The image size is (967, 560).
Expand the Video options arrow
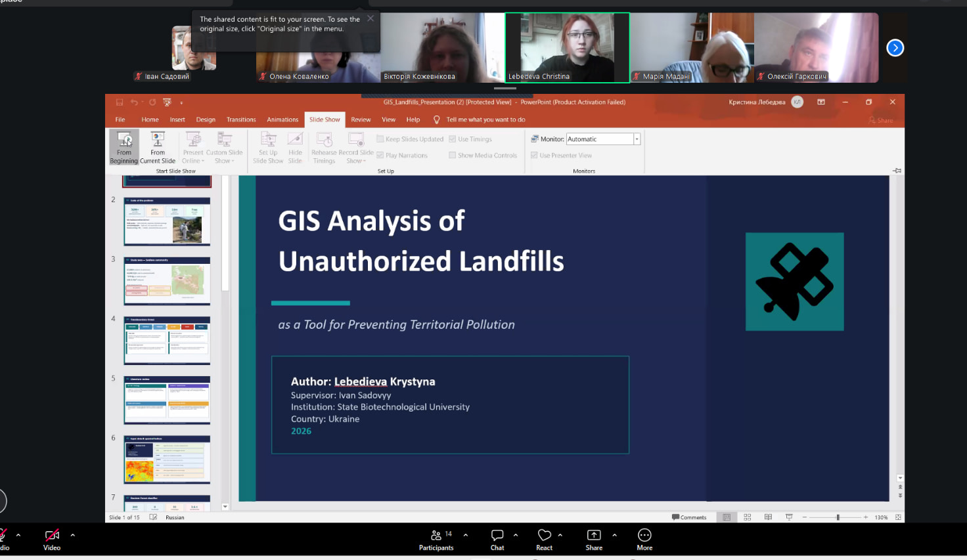coord(72,535)
